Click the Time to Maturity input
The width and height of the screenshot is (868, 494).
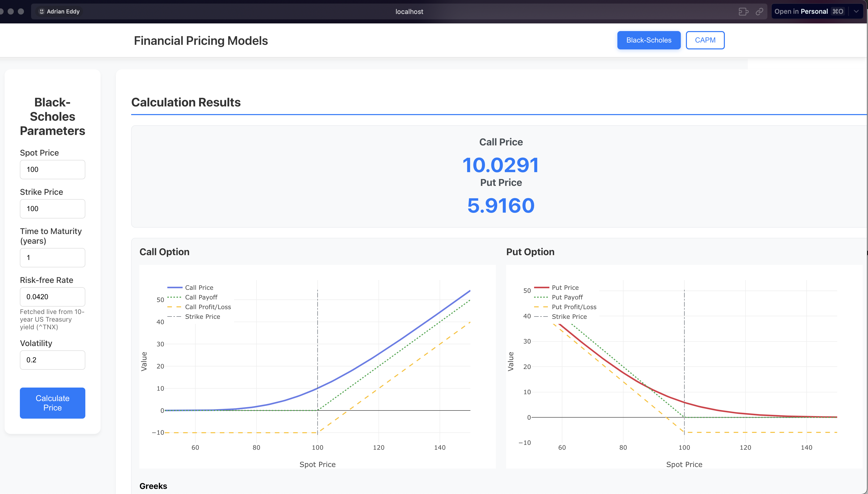(x=52, y=257)
